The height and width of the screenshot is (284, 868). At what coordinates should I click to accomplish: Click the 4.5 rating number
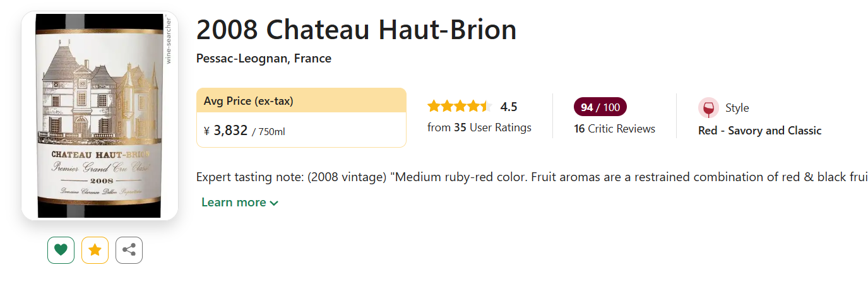pos(509,107)
